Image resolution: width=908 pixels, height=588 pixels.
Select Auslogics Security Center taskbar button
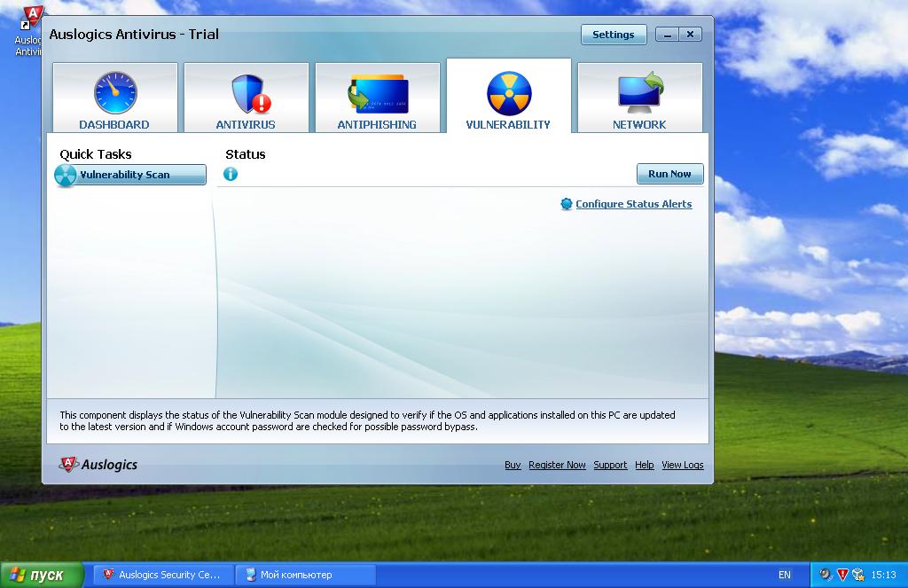[163, 575]
